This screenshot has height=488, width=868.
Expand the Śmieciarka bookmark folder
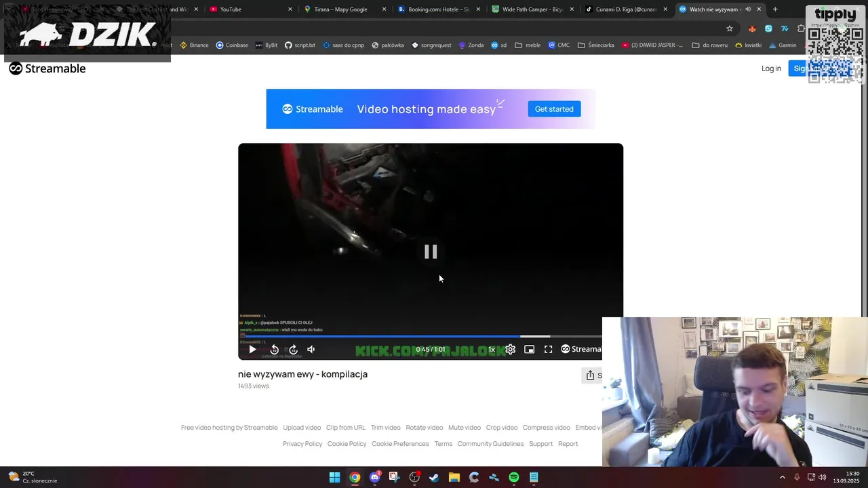(596, 45)
